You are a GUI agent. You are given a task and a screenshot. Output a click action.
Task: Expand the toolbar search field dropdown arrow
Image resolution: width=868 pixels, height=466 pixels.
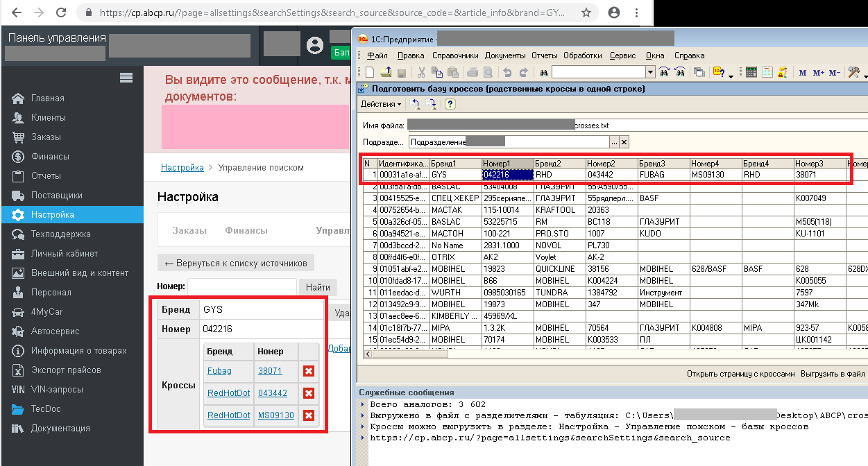(x=650, y=72)
